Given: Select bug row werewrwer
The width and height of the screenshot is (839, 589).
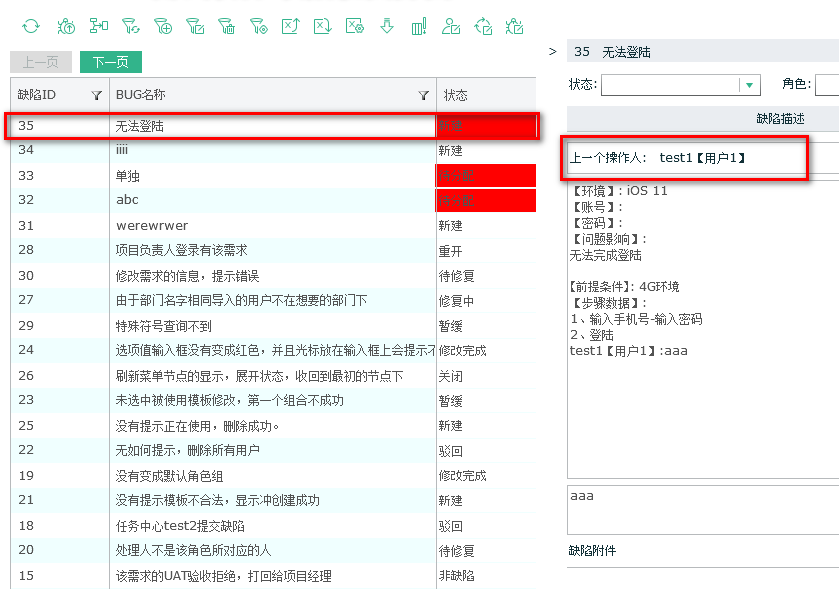Looking at the screenshot, I should tap(273, 225).
